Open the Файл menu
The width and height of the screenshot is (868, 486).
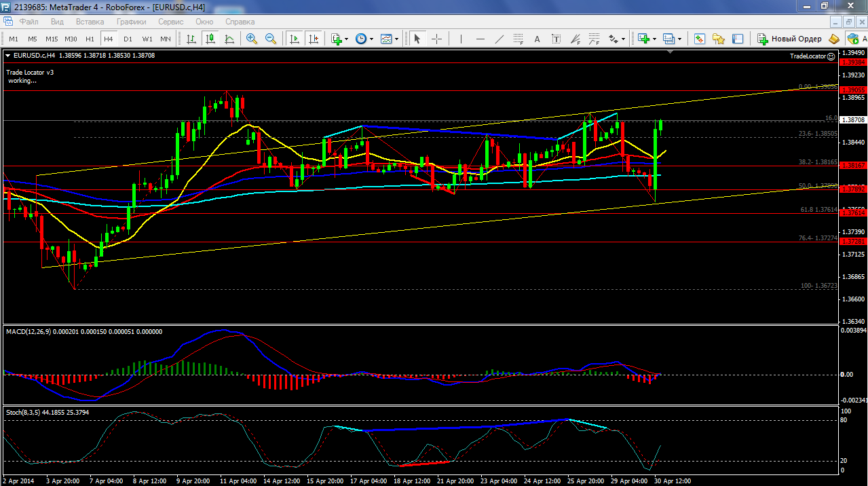(x=29, y=21)
